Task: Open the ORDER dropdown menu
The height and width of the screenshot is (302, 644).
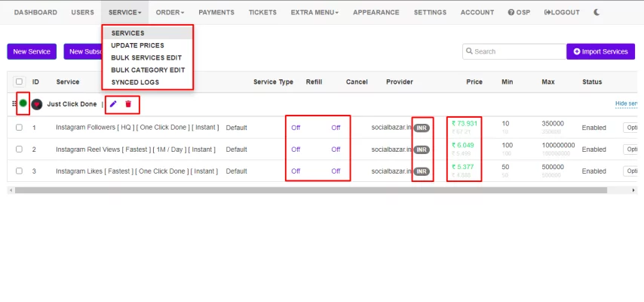Action: 170,12
